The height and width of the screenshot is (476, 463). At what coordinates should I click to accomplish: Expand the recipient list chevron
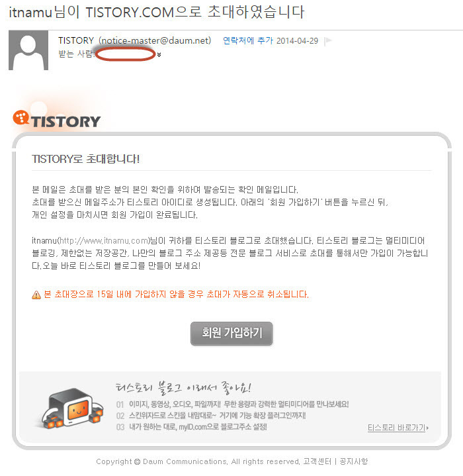click(159, 55)
